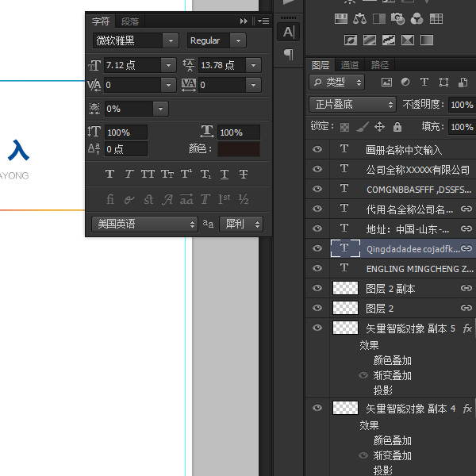
Task: Select the 图层 tab
Action: [321, 65]
